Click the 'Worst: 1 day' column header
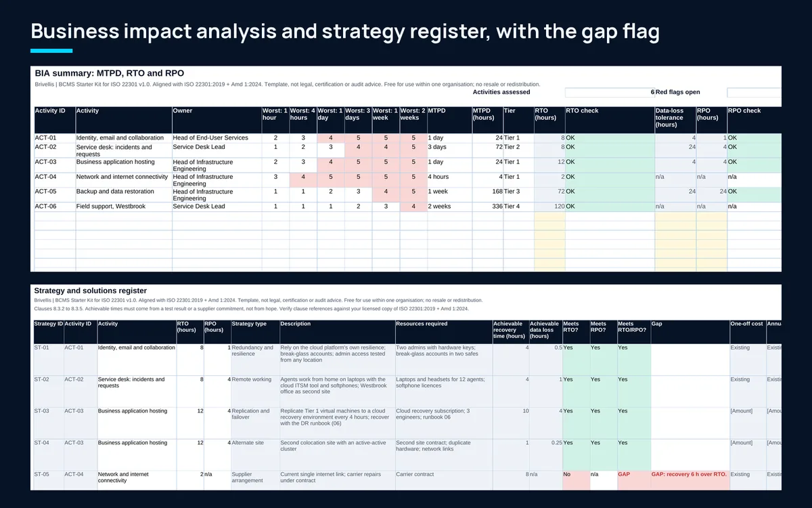The height and width of the screenshot is (508, 812). pyautogui.click(x=331, y=119)
